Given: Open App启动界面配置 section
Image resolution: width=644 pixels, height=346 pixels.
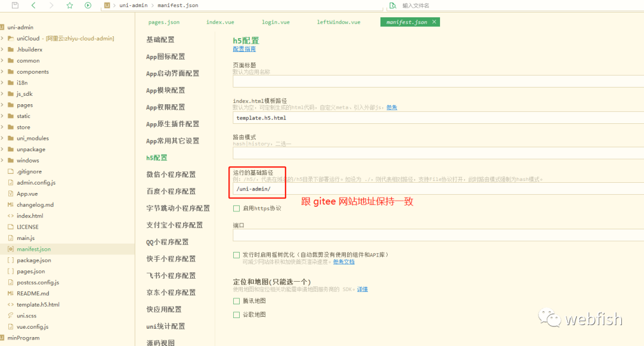Looking at the screenshot, I should click(x=172, y=73).
